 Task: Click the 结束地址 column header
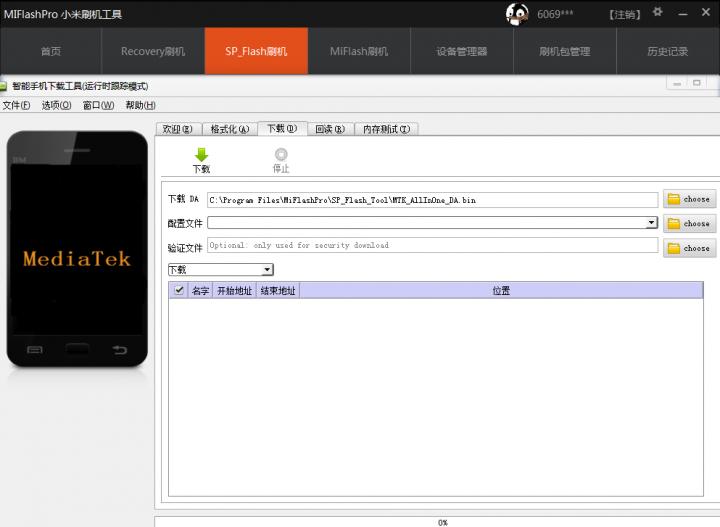tap(278, 291)
